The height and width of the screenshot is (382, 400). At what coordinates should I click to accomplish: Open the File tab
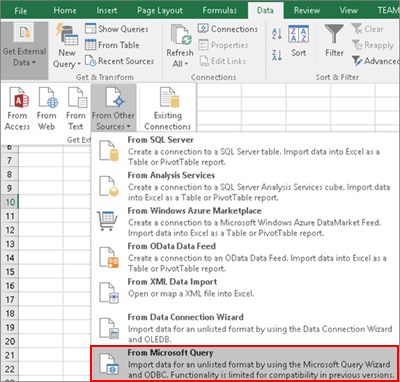pos(20,10)
